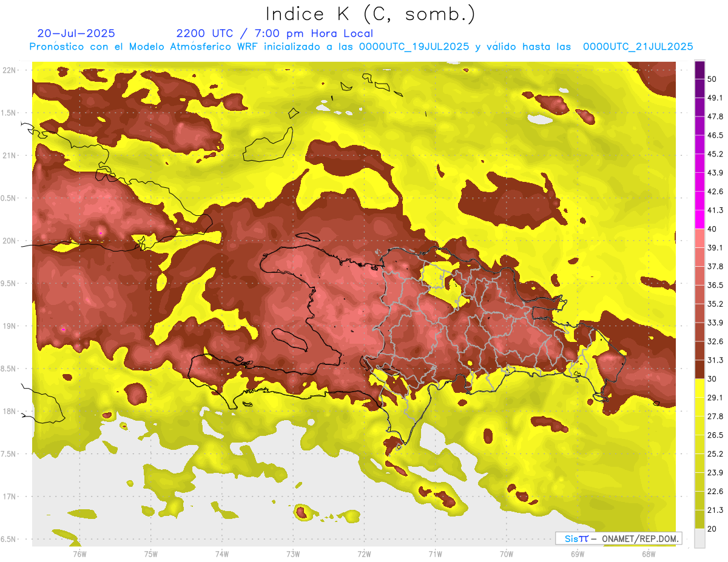Click the "72W" longitude label

tap(364, 554)
